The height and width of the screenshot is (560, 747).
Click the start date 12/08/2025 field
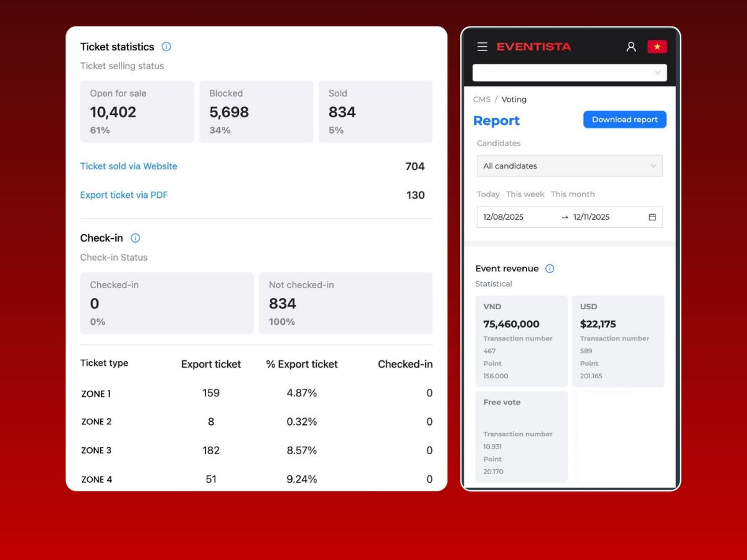click(504, 217)
